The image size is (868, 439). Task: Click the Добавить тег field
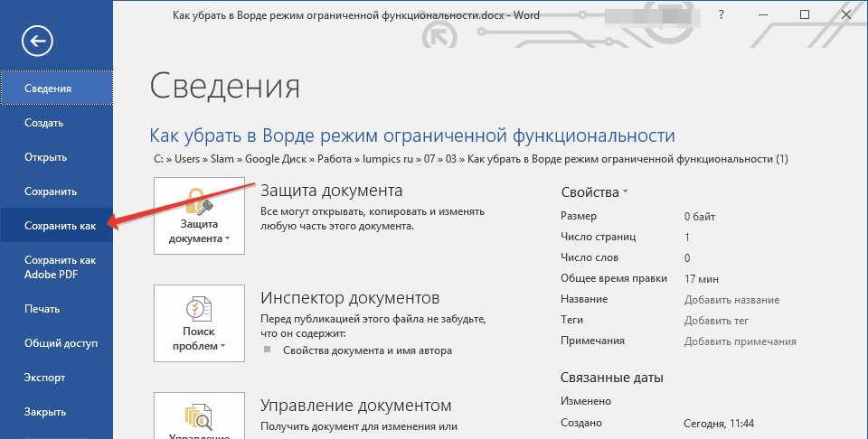pos(716,321)
